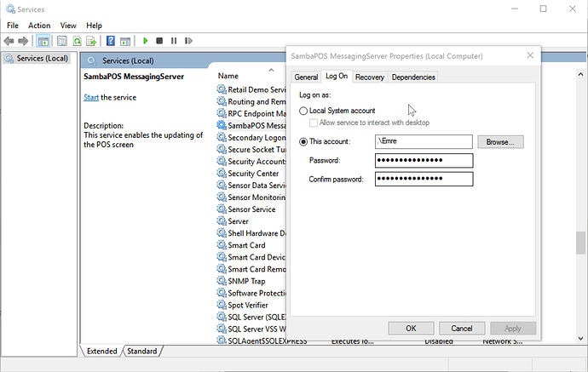Image resolution: width=588 pixels, height=372 pixels.
Task: Select the Smart Card Removal row
Action: 251,269
